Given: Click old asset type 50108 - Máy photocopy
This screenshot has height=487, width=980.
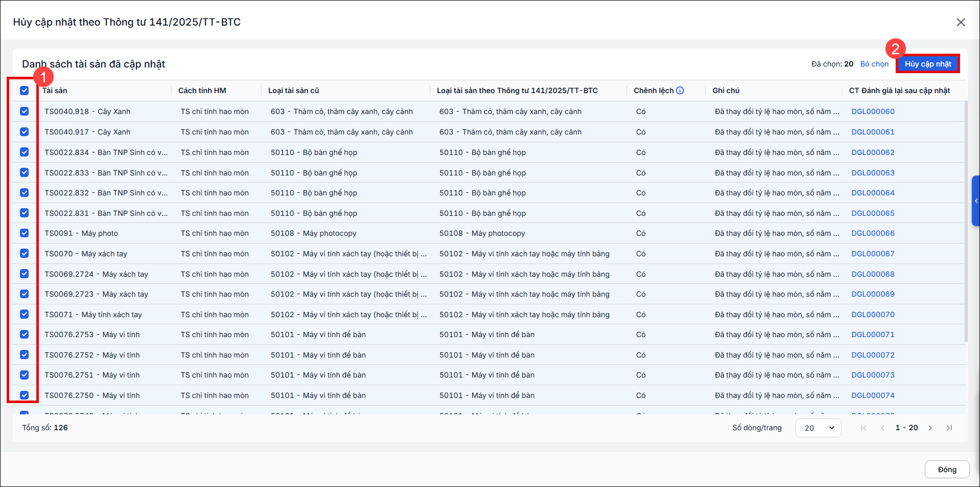Looking at the screenshot, I should coord(313,233).
